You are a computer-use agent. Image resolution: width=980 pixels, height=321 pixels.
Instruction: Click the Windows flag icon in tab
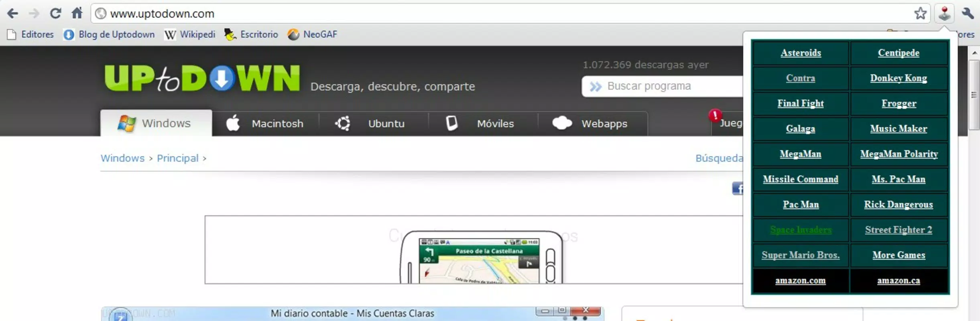pos(126,123)
